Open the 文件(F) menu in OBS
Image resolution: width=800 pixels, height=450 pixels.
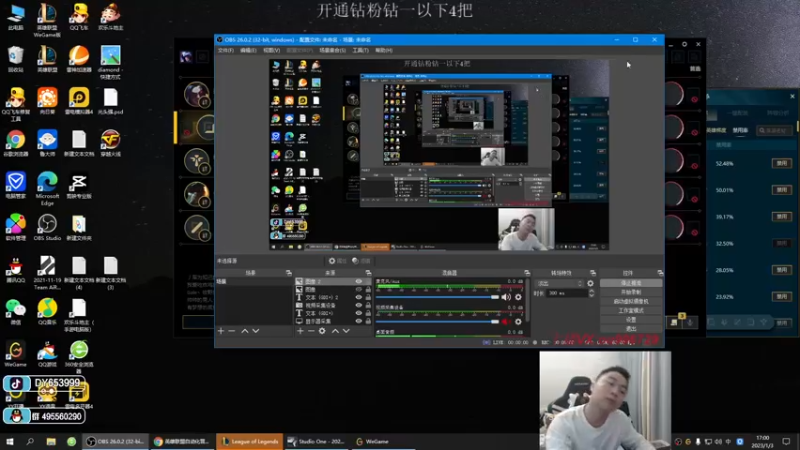226,51
